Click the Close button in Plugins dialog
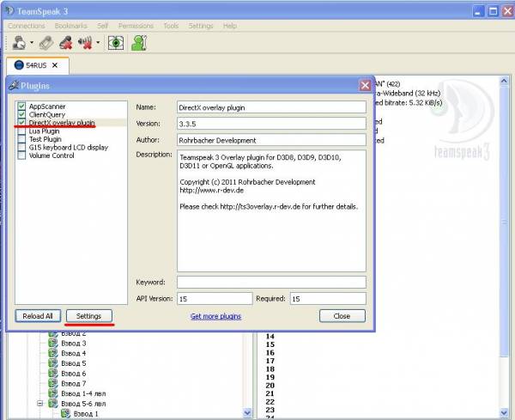The image size is (515, 420). pos(342,316)
